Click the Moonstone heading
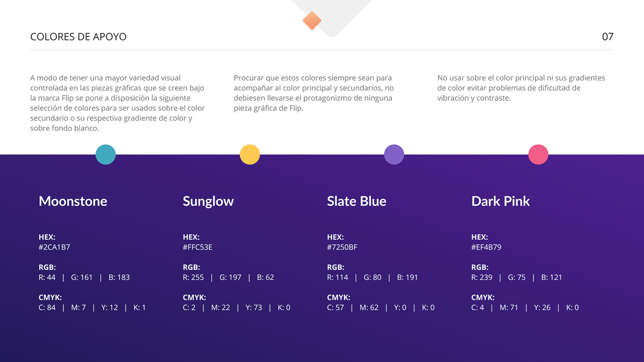This screenshot has width=644, height=362. click(73, 201)
